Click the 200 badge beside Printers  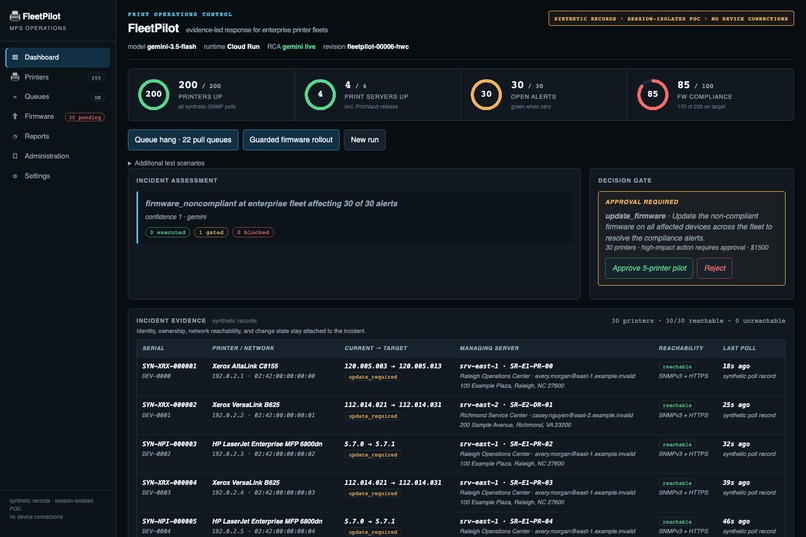(x=96, y=78)
